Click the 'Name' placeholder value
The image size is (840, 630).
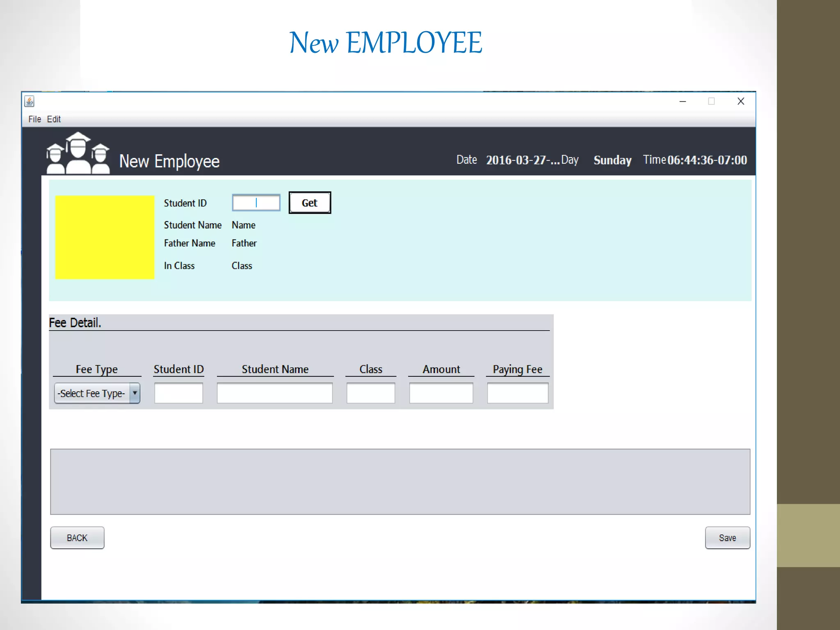pyautogui.click(x=244, y=225)
